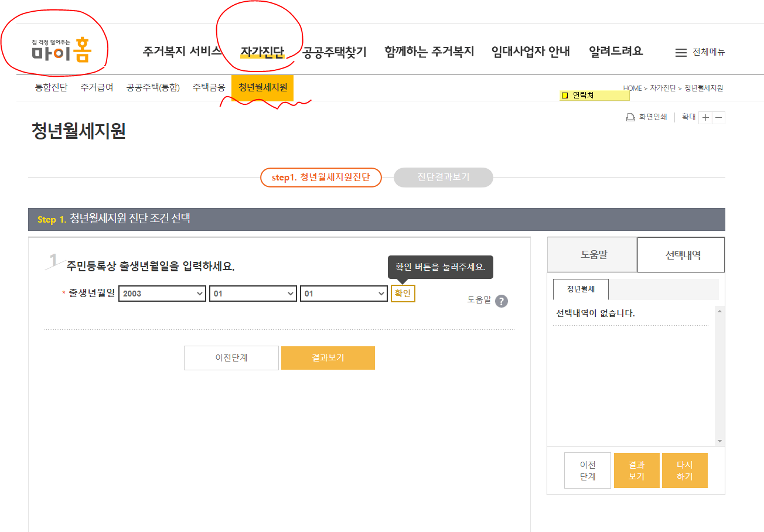
Task: Click the orange 결과보기 button
Action: 328,357
